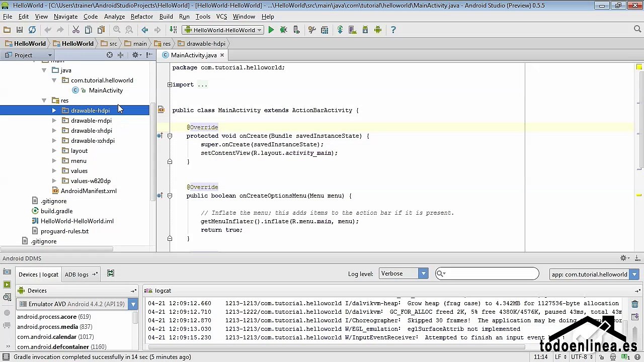Open the Log level Verbose dropdown
Image resolution: width=644 pixels, height=362 pixels.
403,274
